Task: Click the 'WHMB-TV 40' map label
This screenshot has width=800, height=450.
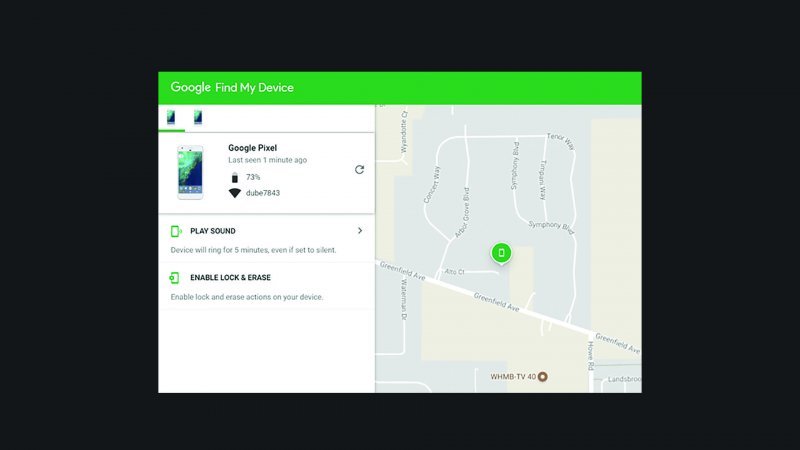Action: pyautogui.click(x=513, y=377)
